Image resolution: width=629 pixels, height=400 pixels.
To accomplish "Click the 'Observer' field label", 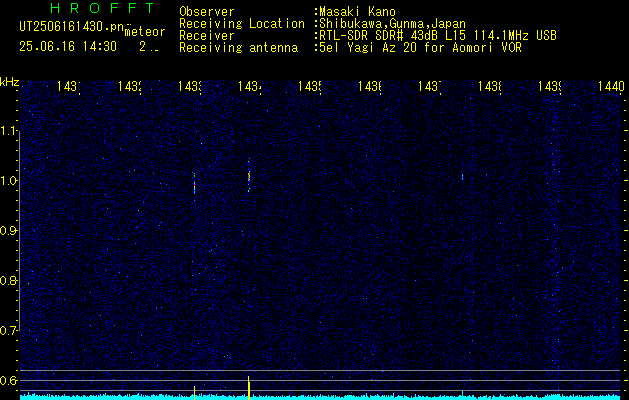I will point(207,12).
